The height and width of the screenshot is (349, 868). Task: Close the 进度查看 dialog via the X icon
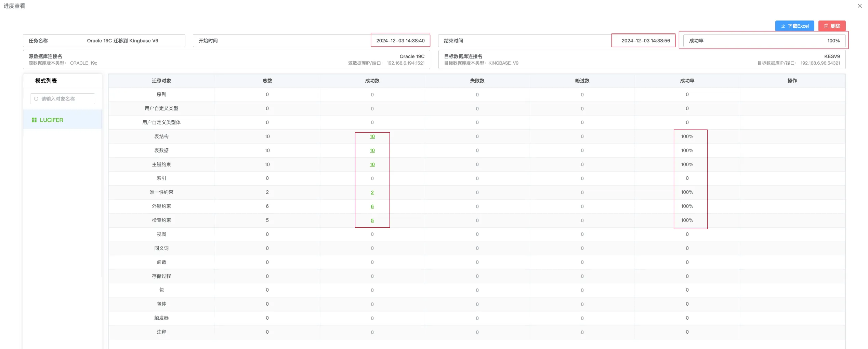point(859,5)
